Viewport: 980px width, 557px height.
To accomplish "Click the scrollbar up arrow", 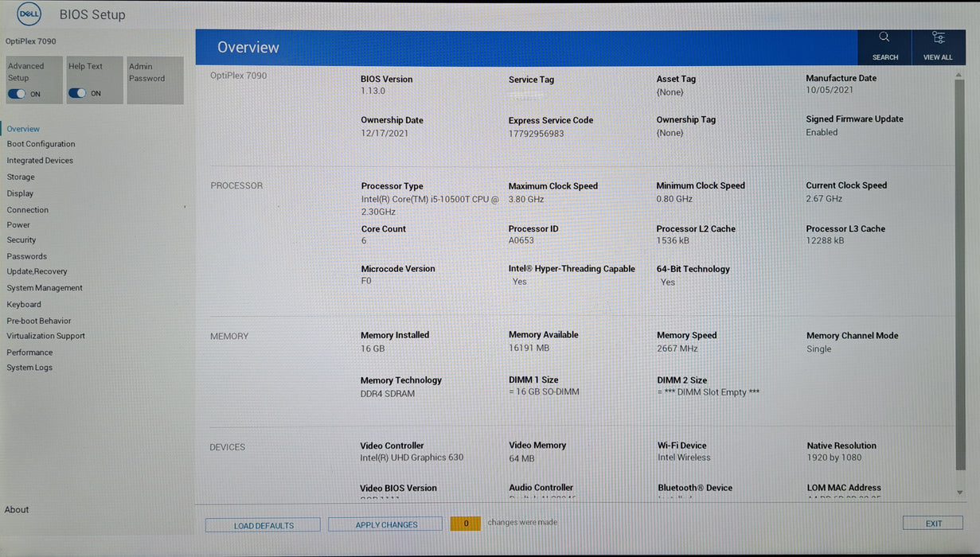I will [959, 75].
